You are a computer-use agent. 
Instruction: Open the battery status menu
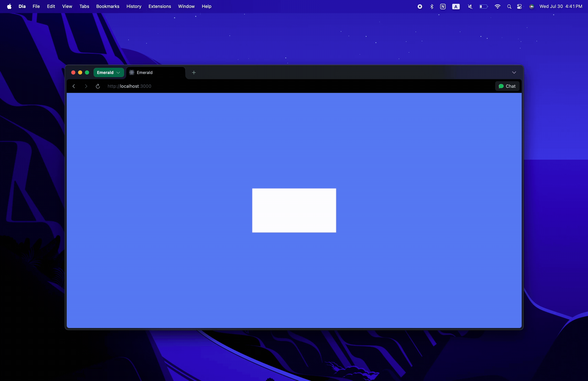click(x=483, y=7)
